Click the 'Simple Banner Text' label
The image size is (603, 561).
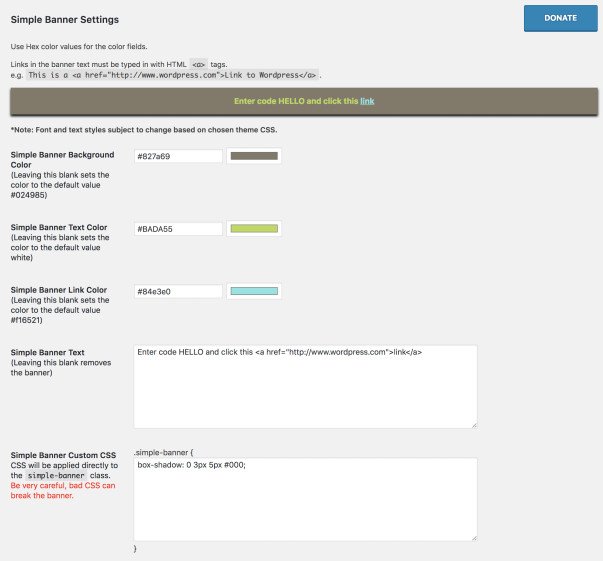pos(47,353)
